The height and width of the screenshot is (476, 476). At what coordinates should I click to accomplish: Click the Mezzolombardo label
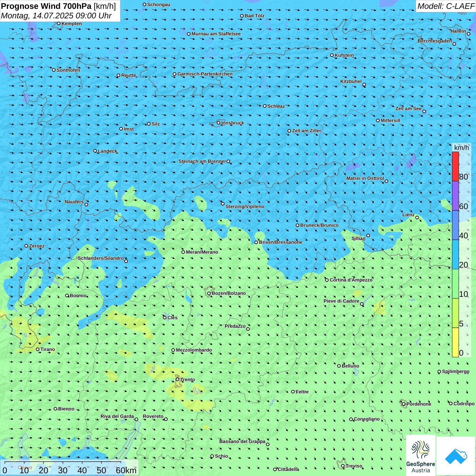tap(194, 350)
